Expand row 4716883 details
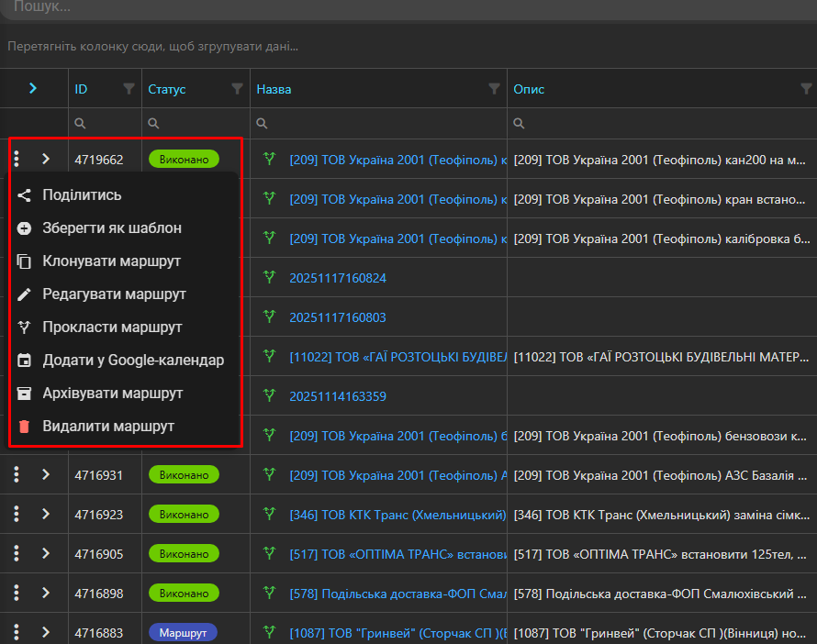 pos(46,632)
